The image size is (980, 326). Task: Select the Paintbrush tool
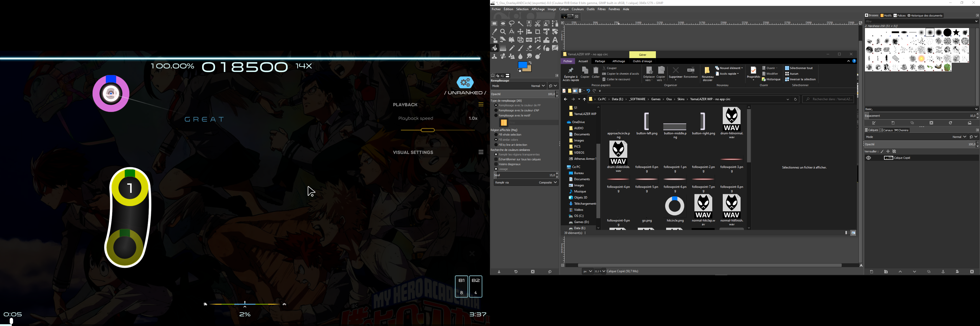(520, 48)
